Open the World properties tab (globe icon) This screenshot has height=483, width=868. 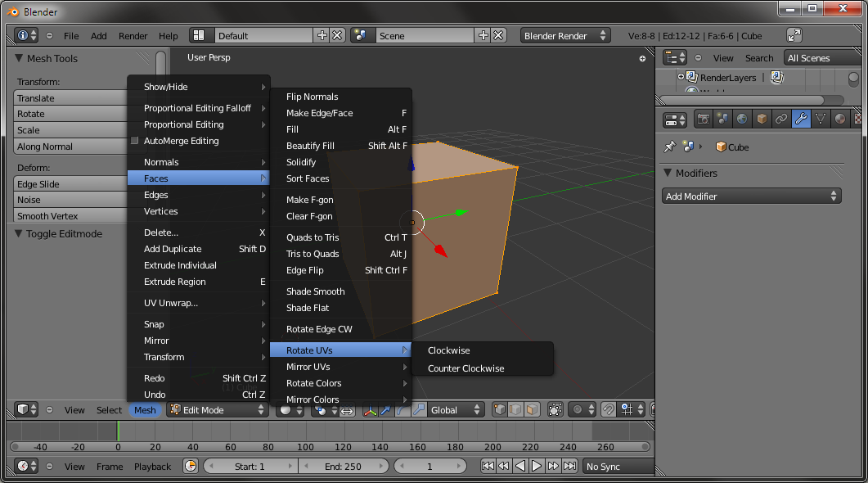tap(742, 119)
